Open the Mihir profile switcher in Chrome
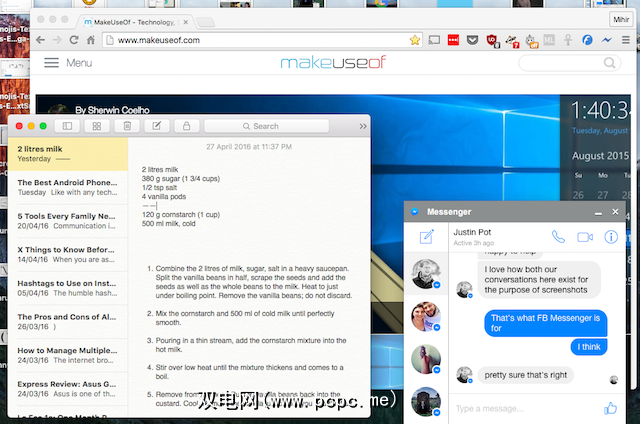This screenshot has height=424, width=640. 621,18
